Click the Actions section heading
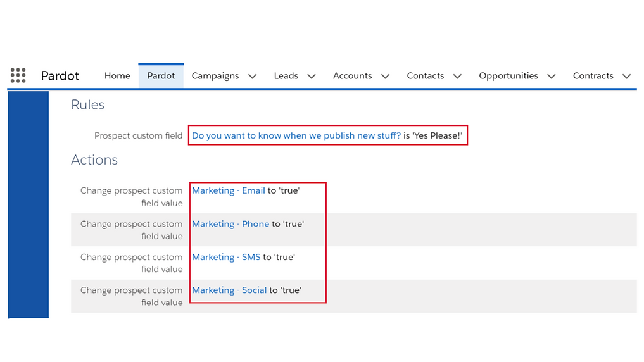This screenshot has width=644, height=362. pyautogui.click(x=94, y=159)
